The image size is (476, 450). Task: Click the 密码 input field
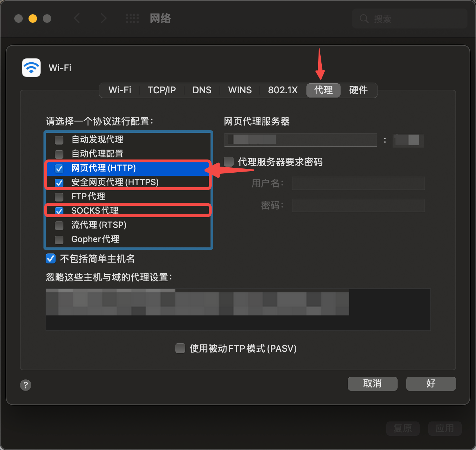click(x=358, y=205)
